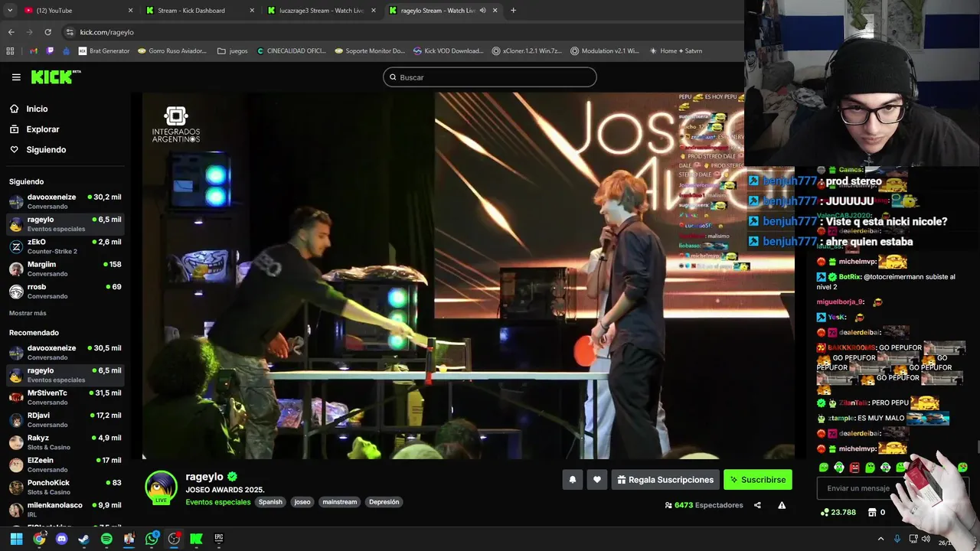This screenshot has height=551, width=980.
Task: Pick the red angry emote in quick bar
Action: 854,467
